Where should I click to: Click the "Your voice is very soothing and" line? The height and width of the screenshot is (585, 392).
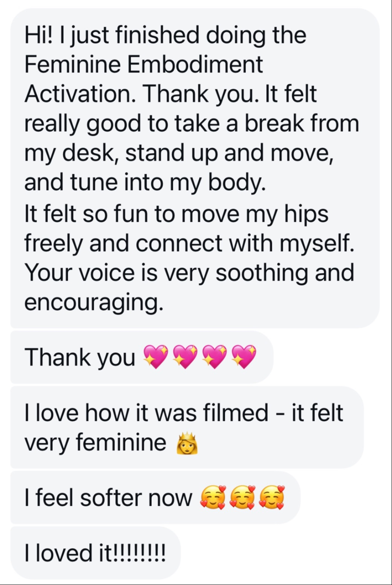point(189,272)
